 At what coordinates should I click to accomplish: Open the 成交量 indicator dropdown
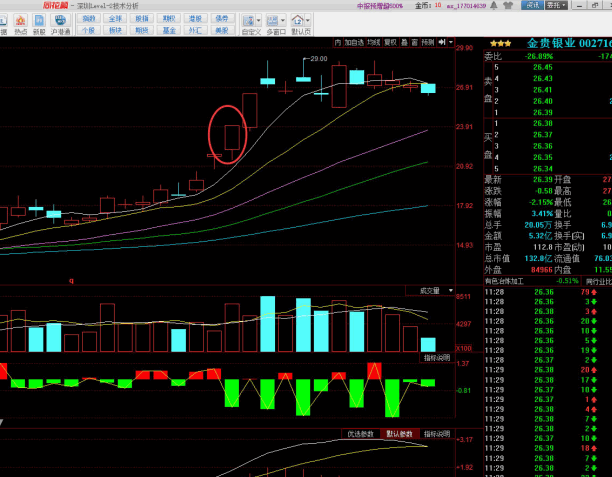coord(450,290)
